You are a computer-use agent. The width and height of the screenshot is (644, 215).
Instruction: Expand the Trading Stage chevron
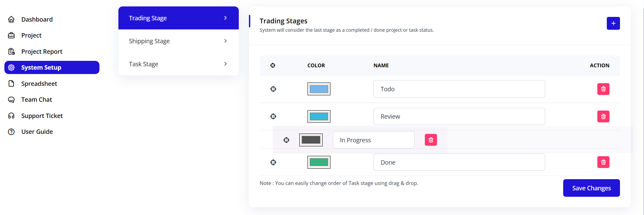coord(226,18)
